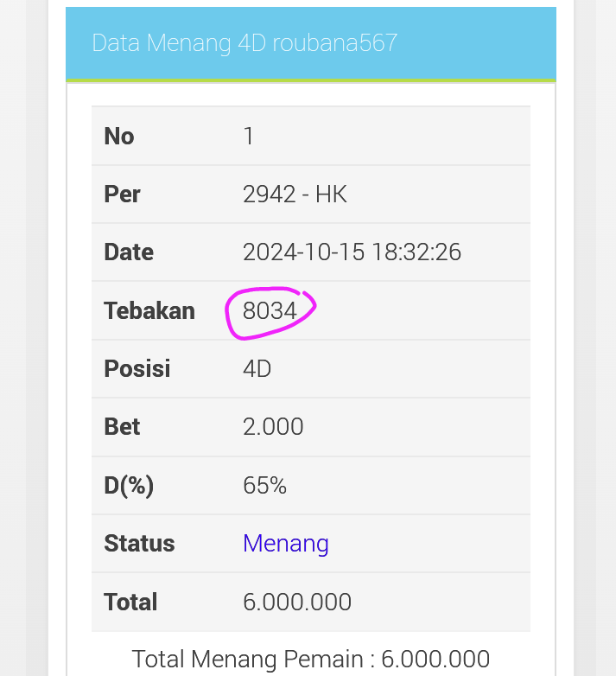Click the No row label

(119, 137)
